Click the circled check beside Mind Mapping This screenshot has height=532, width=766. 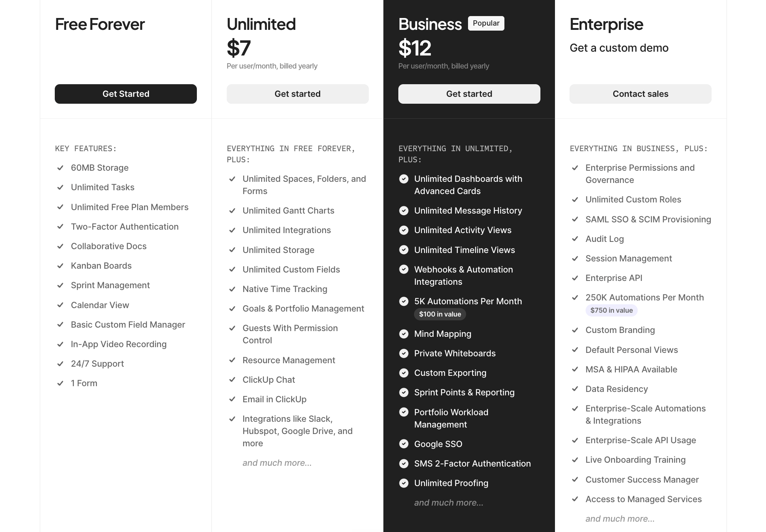pyautogui.click(x=404, y=334)
